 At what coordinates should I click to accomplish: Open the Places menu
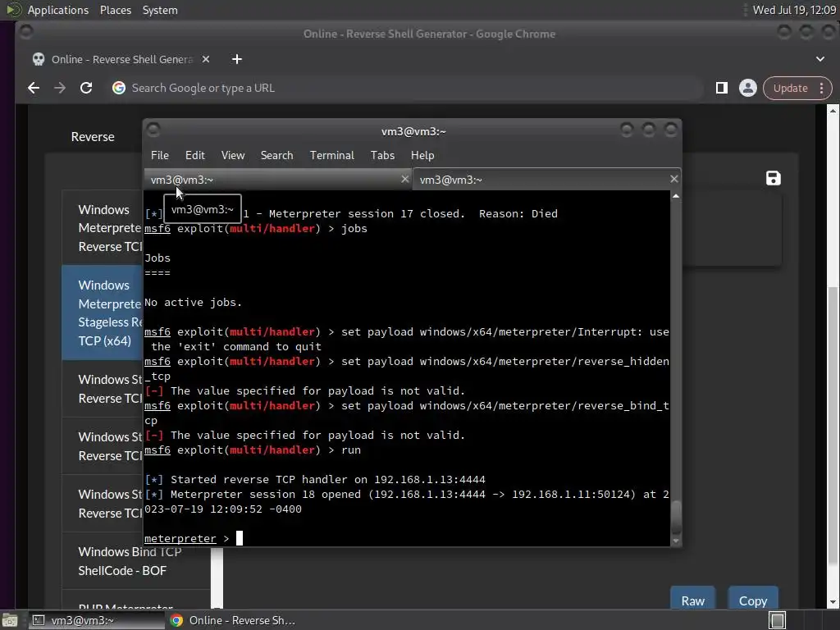115,10
